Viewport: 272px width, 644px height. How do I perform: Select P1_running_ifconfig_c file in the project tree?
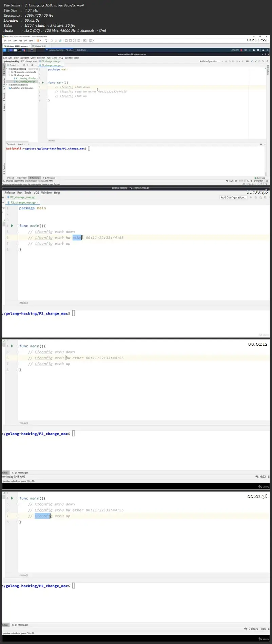click(x=26, y=78)
